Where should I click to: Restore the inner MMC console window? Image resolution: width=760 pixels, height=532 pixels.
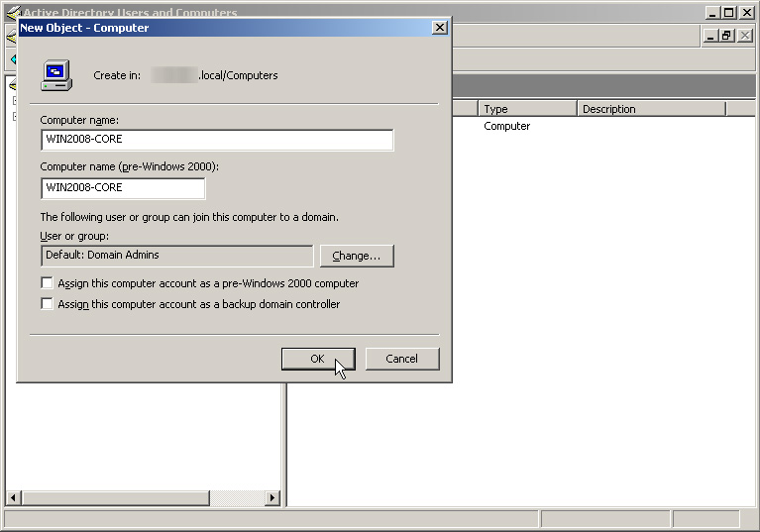click(x=726, y=36)
